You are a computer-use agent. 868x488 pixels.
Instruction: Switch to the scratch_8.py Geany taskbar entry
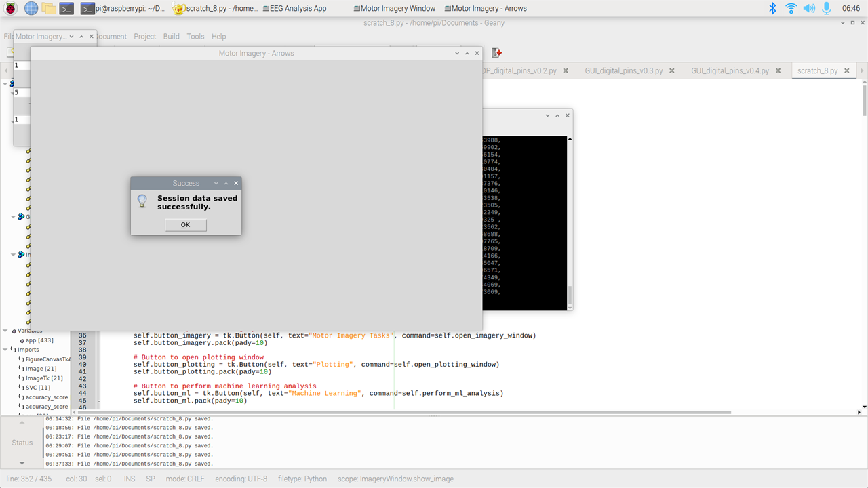[x=216, y=8]
